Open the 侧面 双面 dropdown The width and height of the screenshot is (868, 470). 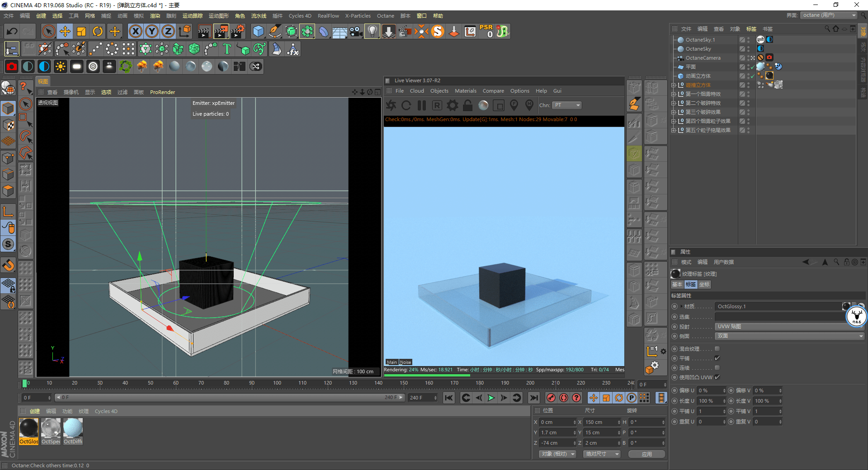pyautogui.click(x=789, y=336)
